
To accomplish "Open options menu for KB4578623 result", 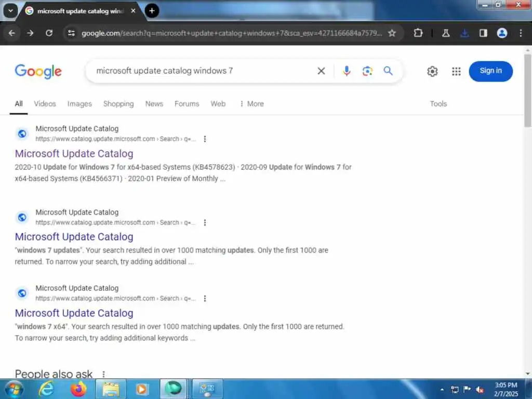I will (x=205, y=139).
